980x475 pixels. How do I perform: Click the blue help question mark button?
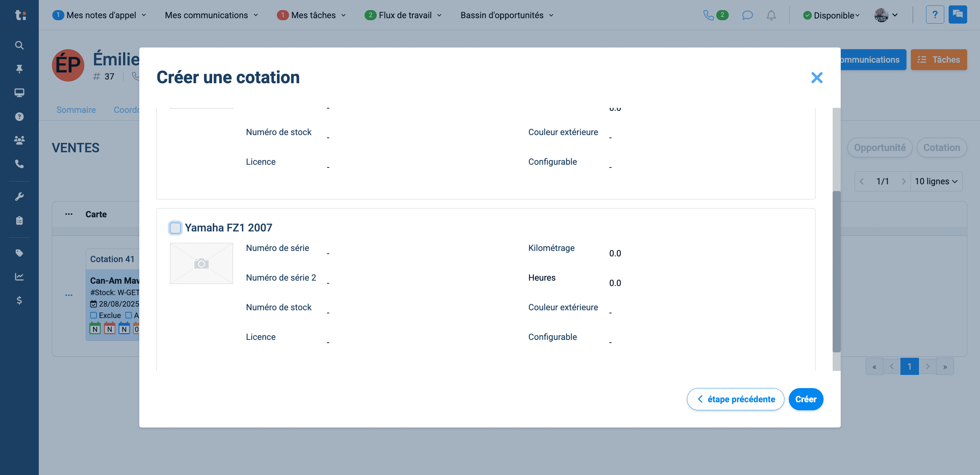pyautogui.click(x=935, y=15)
